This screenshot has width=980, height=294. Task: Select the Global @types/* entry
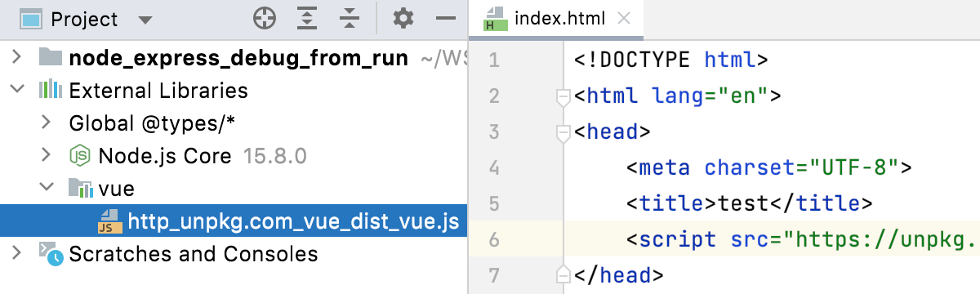pos(152,123)
